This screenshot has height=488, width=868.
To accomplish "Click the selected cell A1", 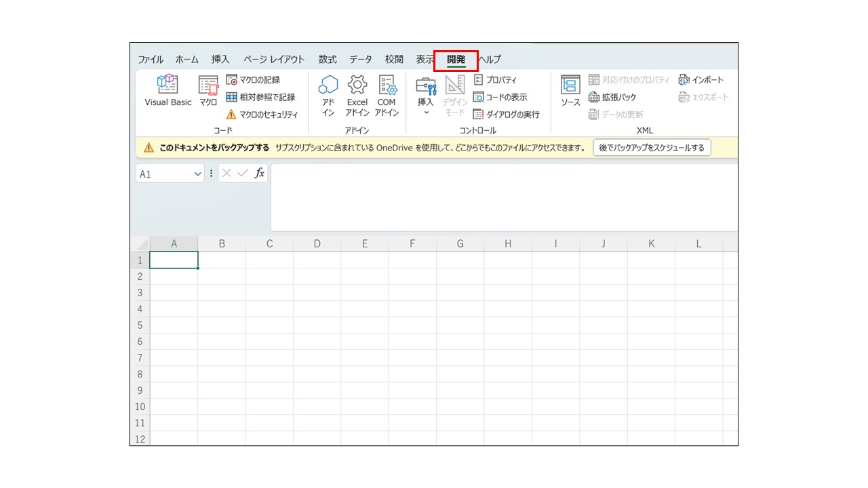I will (174, 260).
